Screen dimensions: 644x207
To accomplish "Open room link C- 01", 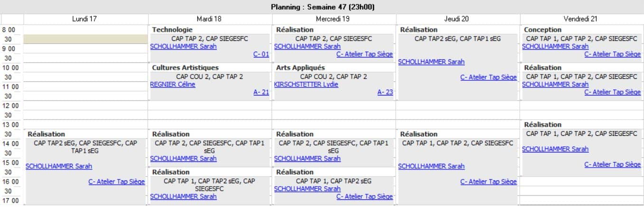I will (x=261, y=54).
